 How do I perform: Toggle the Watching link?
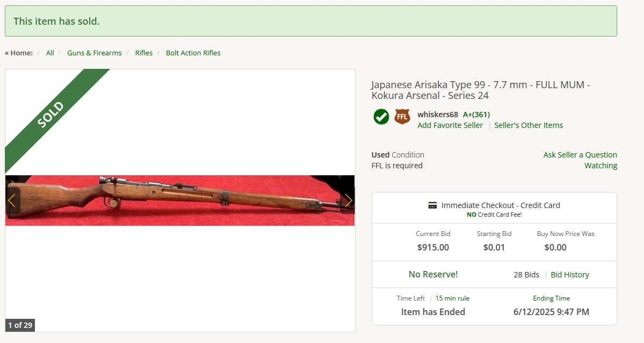(600, 166)
